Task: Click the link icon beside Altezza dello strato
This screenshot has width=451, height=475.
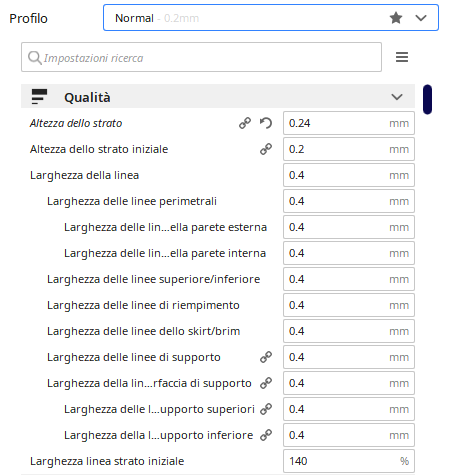Action: click(x=245, y=123)
